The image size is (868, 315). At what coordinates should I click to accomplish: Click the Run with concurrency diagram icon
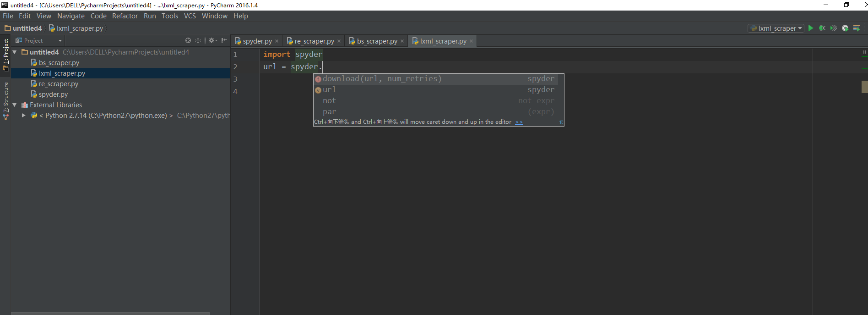pos(857,28)
